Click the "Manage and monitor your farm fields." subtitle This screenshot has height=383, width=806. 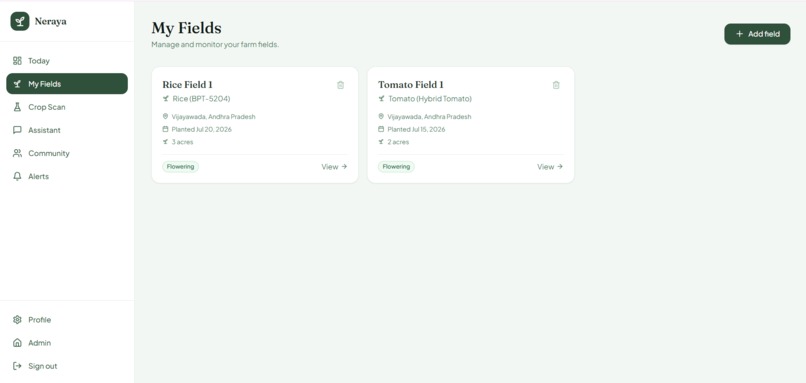coord(215,45)
